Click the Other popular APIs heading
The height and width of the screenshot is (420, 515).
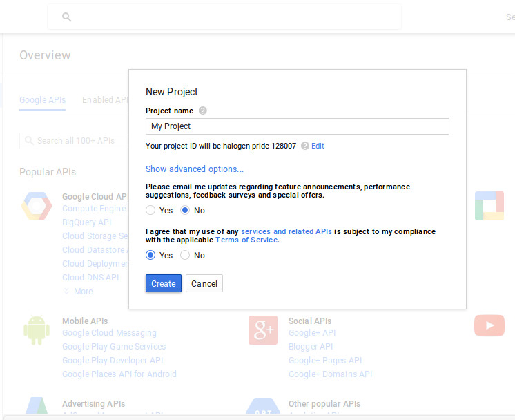point(324,404)
